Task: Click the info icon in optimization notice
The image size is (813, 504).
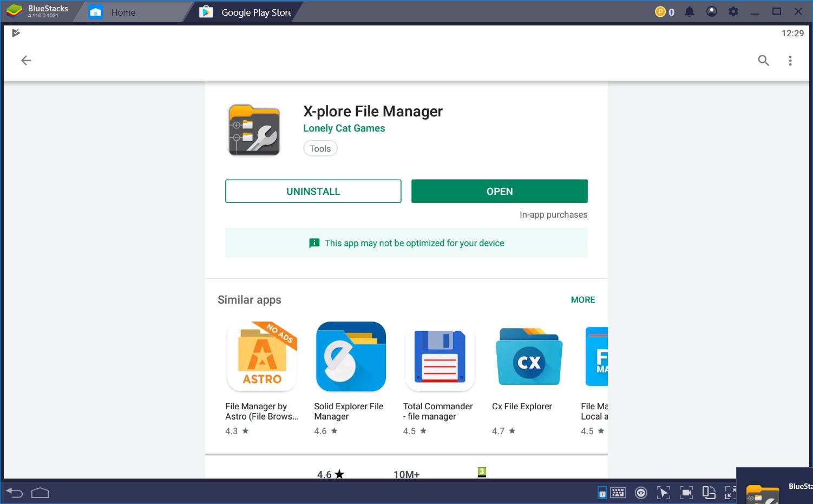Action: (314, 243)
